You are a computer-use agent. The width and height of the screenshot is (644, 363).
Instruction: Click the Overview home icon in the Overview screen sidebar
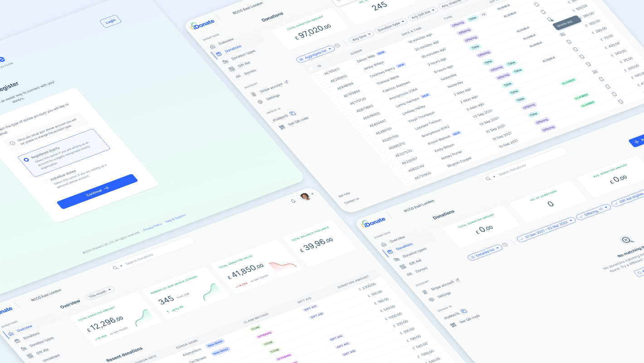[11, 334]
